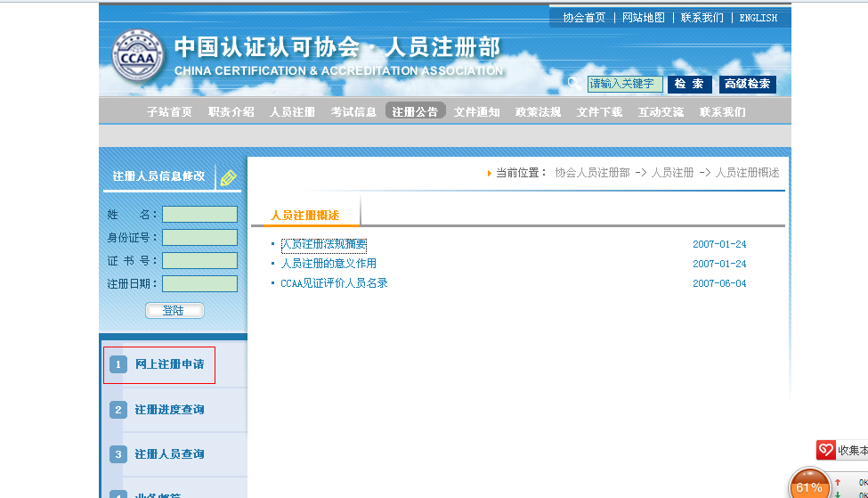The height and width of the screenshot is (498, 868).
Task: Open 协会首页 top link
Action: click(x=584, y=18)
